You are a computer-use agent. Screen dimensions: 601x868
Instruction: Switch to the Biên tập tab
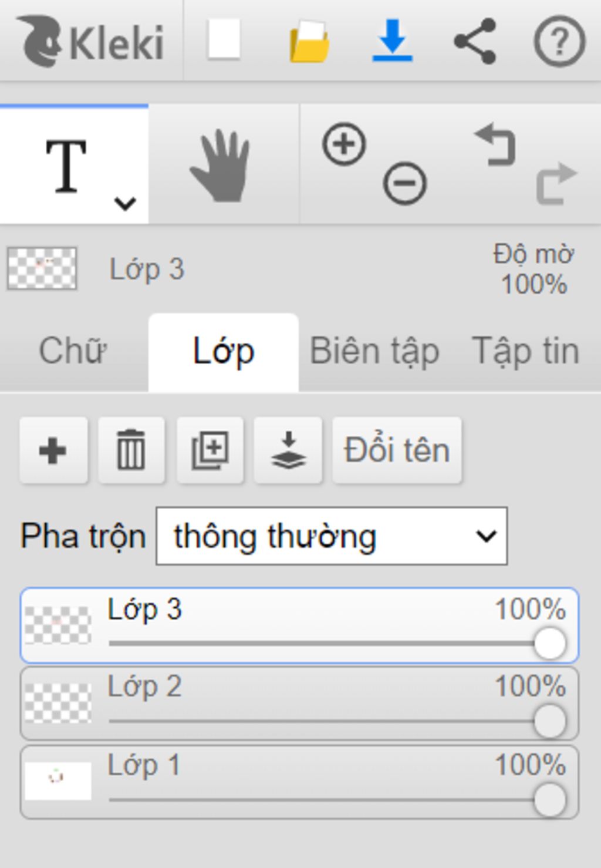click(374, 351)
